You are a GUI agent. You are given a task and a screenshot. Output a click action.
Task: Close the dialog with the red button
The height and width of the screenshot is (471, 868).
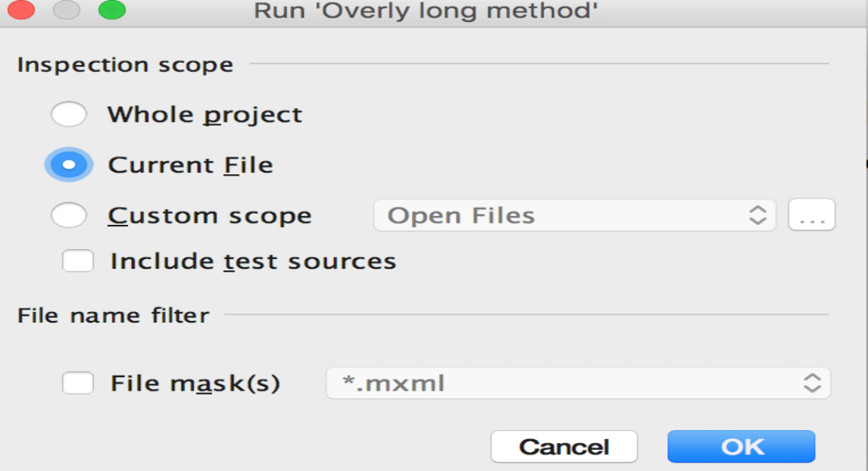pyautogui.click(x=21, y=11)
